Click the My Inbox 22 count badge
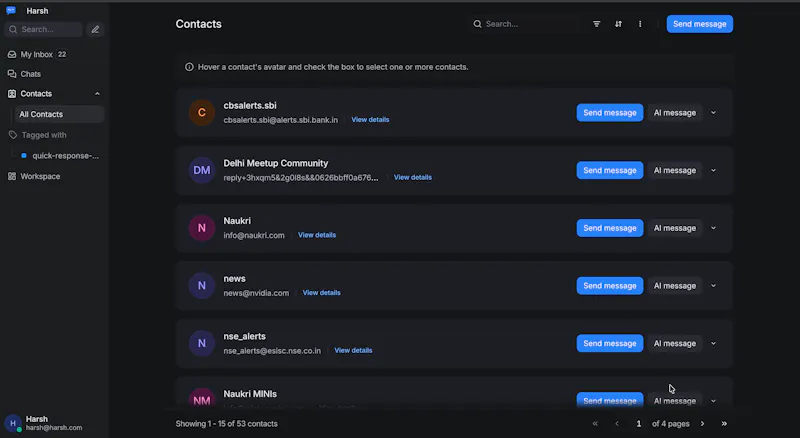This screenshot has height=438, width=800. tap(62, 54)
